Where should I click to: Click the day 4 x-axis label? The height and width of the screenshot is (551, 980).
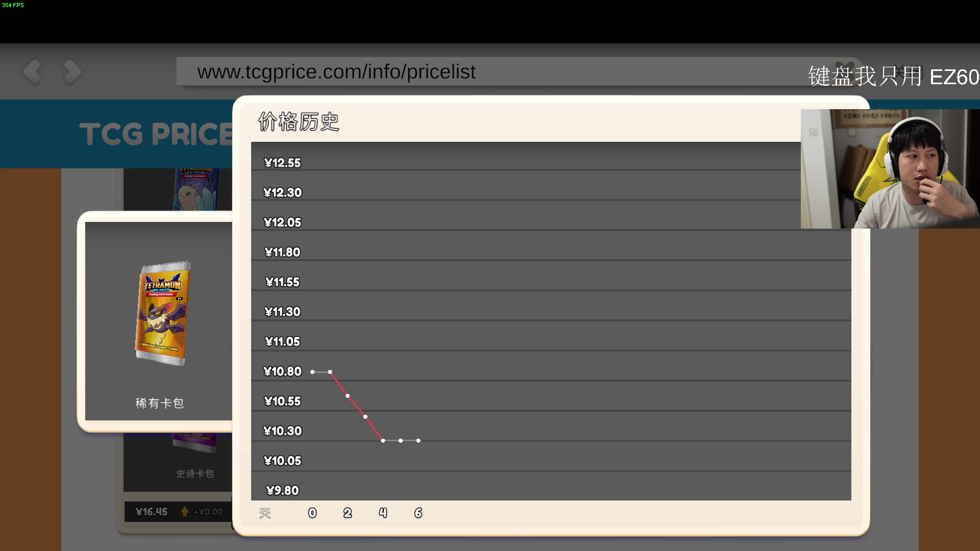point(383,513)
